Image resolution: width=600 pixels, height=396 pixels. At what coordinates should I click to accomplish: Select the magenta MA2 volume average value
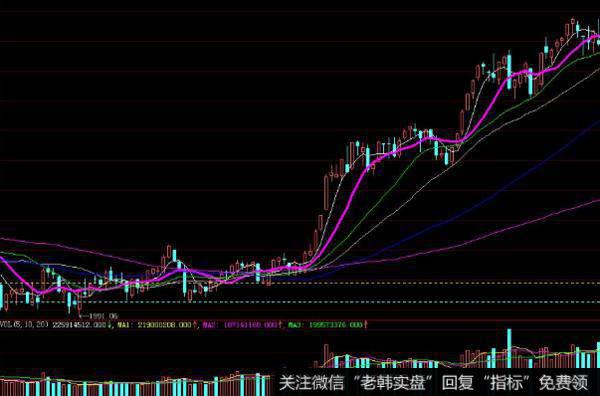(240, 325)
